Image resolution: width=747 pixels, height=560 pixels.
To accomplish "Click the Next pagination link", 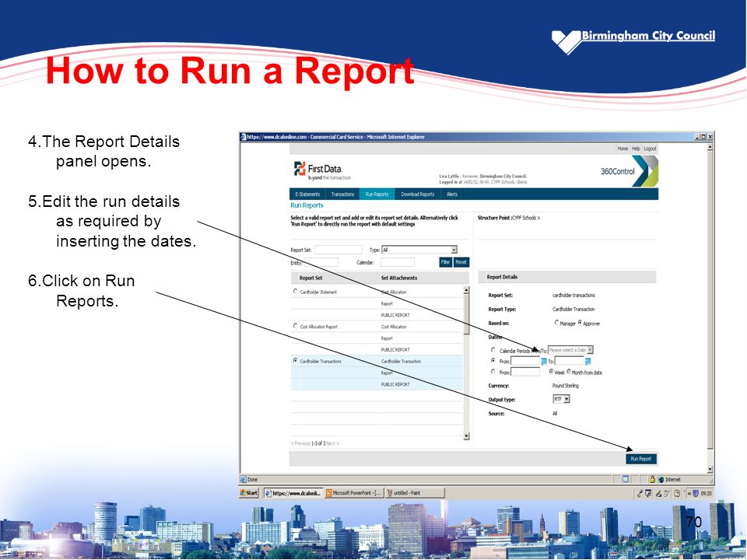I will [x=332, y=443].
